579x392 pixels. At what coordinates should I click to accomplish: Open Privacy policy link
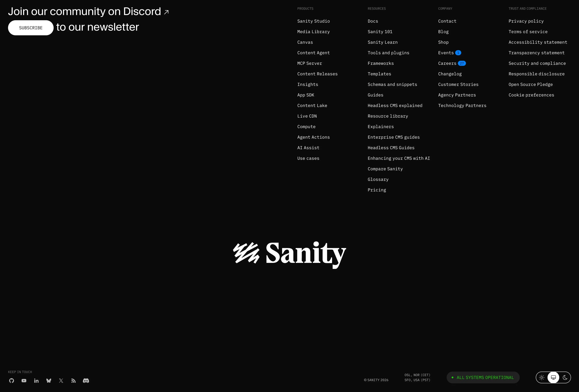click(526, 21)
